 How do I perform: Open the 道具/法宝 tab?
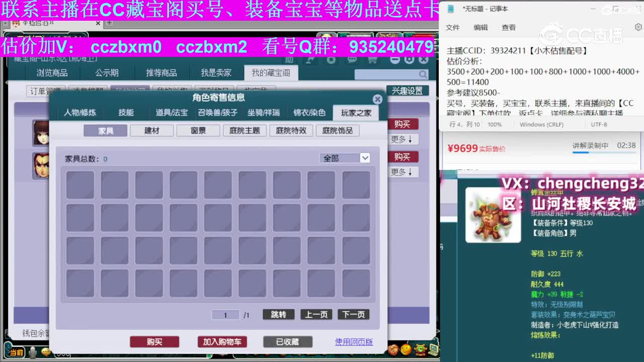[x=172, y=113]
